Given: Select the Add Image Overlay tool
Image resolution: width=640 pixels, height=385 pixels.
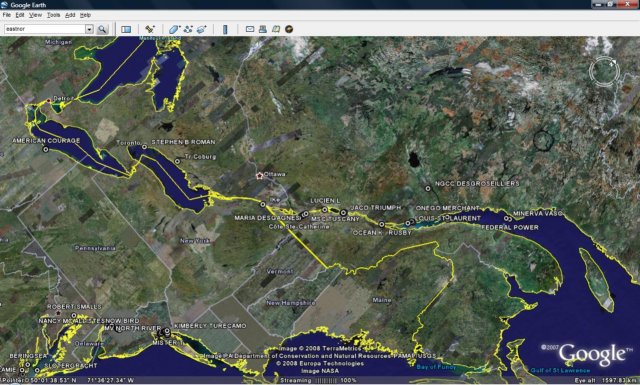Looking at the screenshot, I should click(202, 29).
